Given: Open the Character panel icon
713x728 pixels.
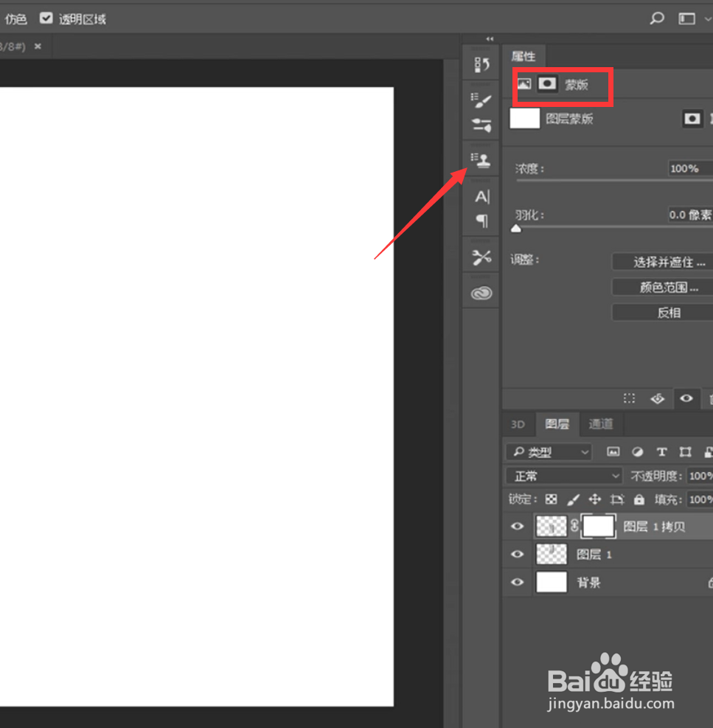Looking at the screenshot, I should pyautogui.click(x=481, y=197).
